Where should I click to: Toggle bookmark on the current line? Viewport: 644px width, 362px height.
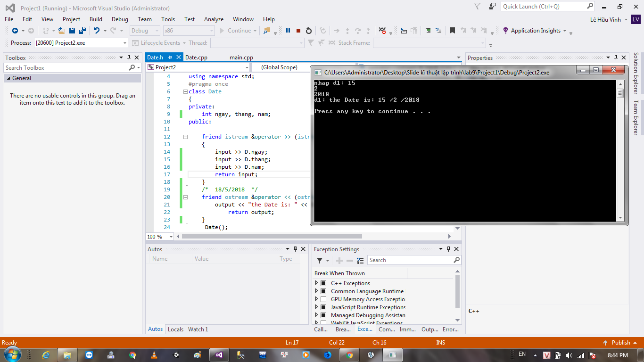click(452, 31)
